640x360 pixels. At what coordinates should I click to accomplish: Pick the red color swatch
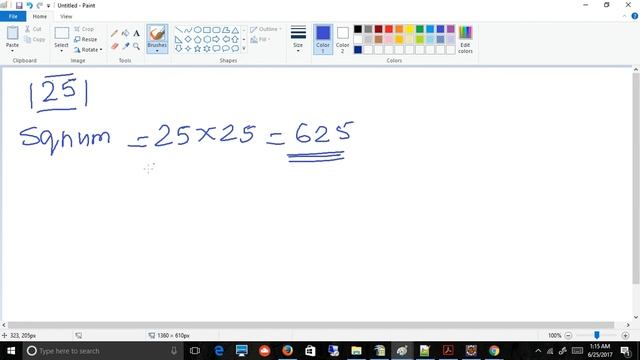tap(389, 29)
